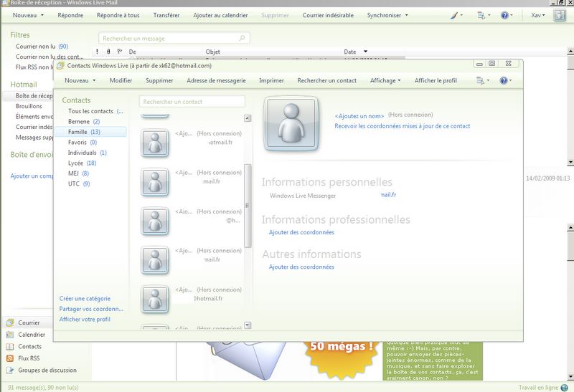574x392 pixels.
Task: Click Courrier indésirable in toolbar
Action: pos(328,15)
